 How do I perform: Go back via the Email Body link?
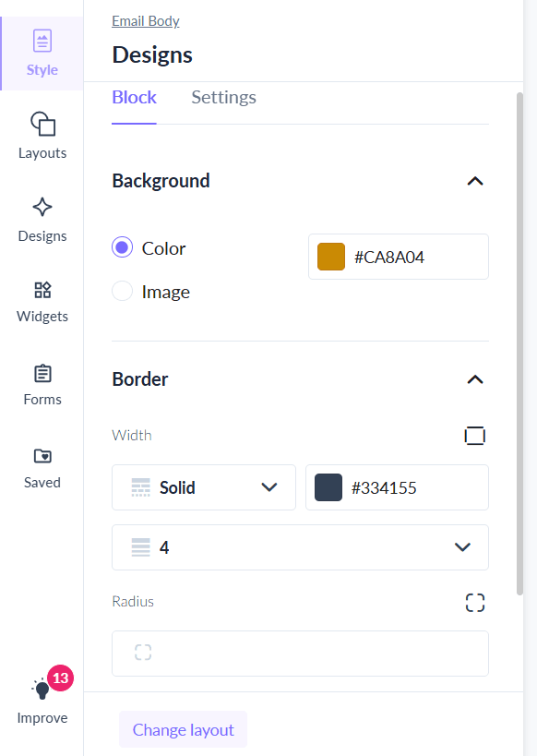click(145, 20)
